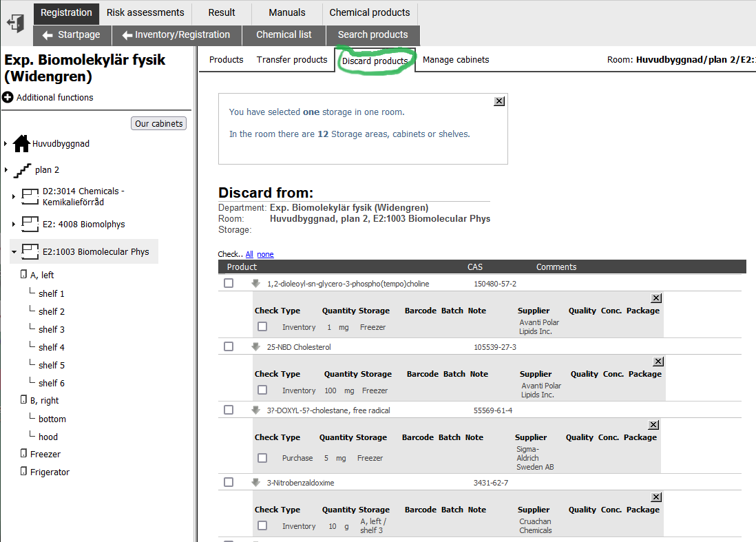
Task: Tick the 1 mg Freezer Inventory item checkbox
Action: 262,326
